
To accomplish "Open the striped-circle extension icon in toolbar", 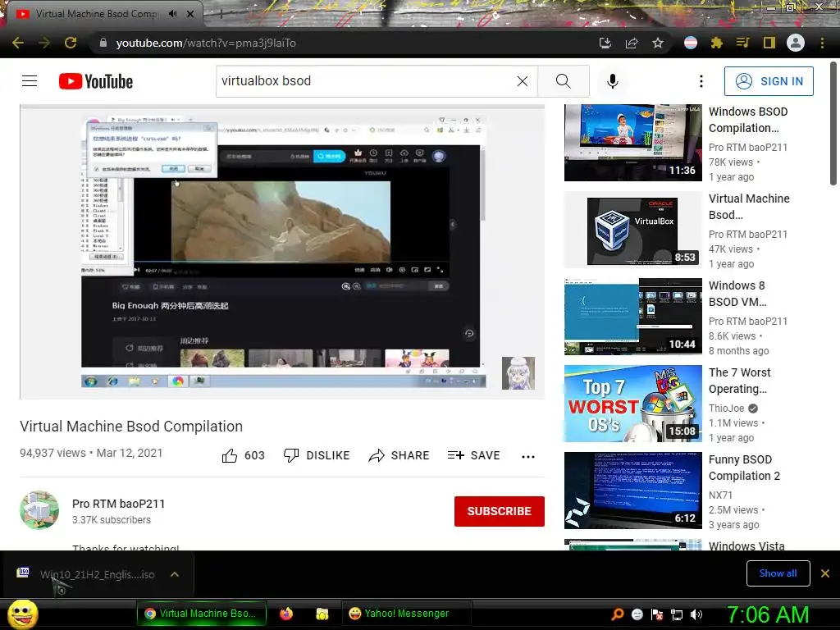I will (x=691, y=43).
